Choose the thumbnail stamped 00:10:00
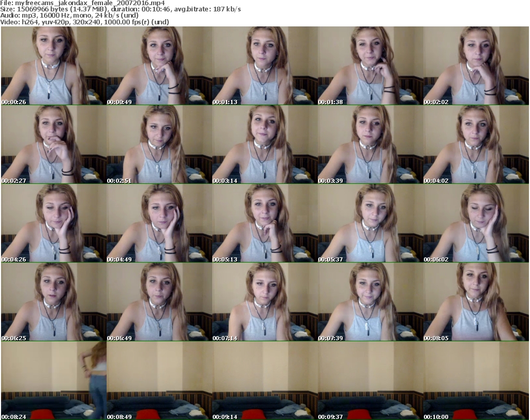The image size is (530, 420). click(476, 381)
